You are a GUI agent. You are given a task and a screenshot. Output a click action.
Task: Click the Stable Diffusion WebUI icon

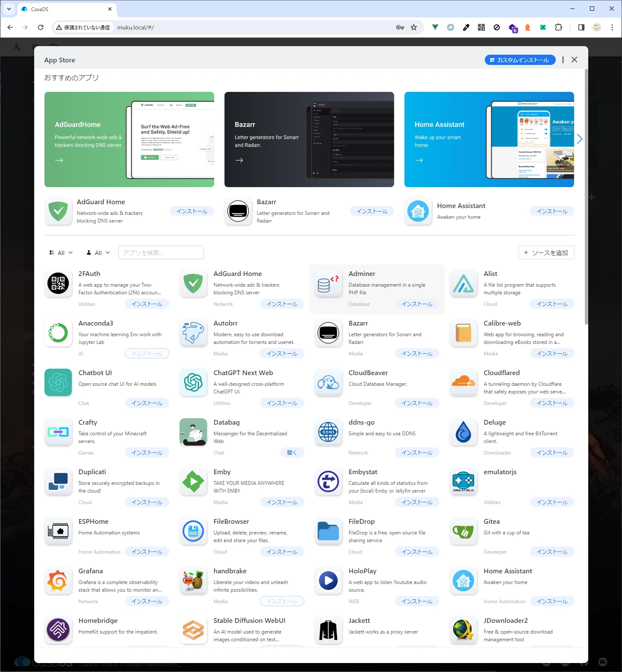(x=193, y=630)
